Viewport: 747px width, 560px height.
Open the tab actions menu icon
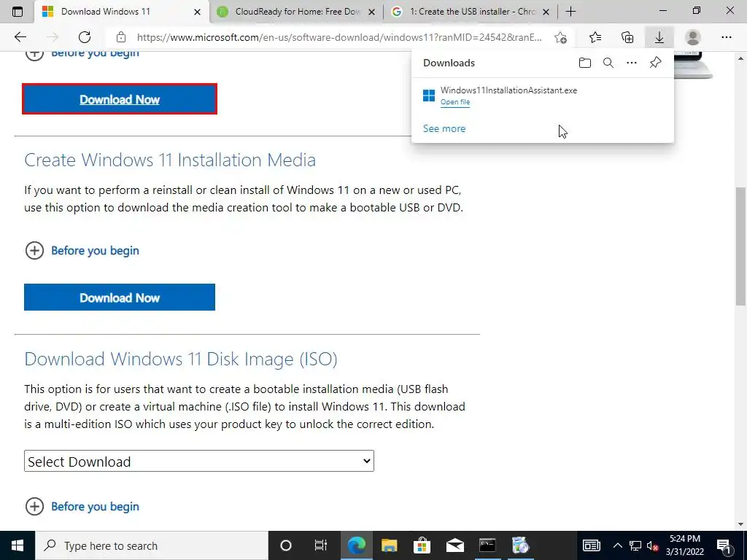(18, 12)
